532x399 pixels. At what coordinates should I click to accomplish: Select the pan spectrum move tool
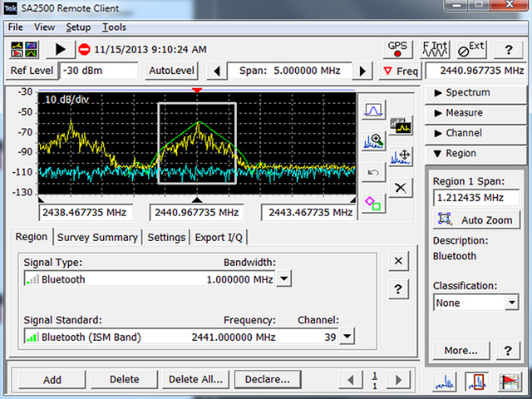401,156
